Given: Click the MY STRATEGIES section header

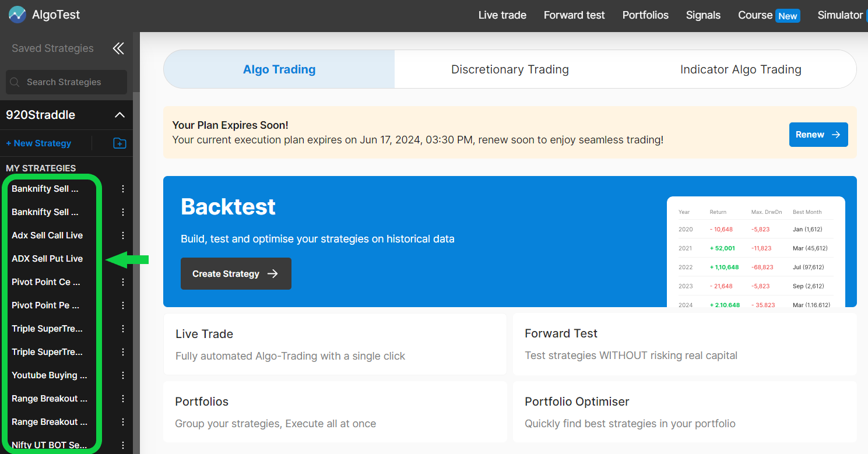Looking at the screenshot, I should tap(41, 168).
